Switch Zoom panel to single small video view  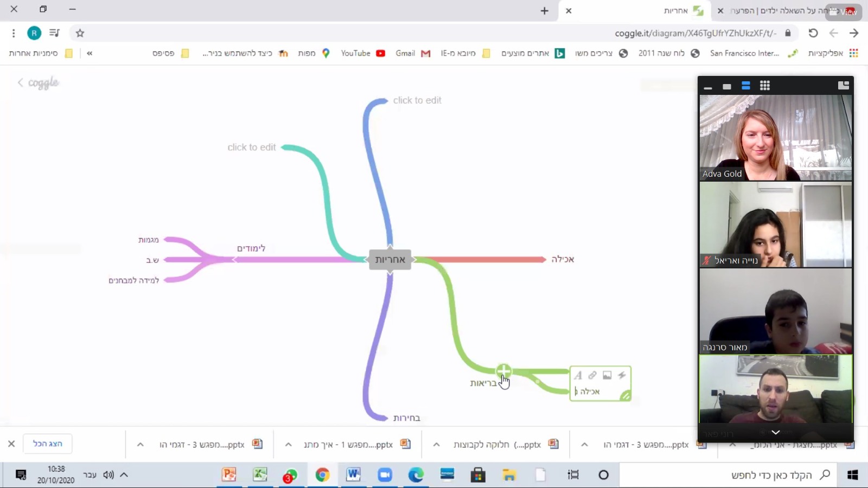point(727,86)
